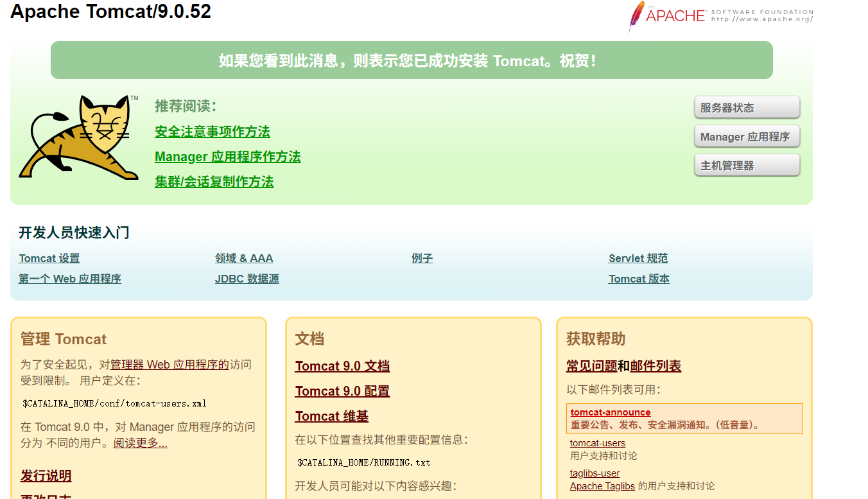Click the Apache Tomcat/9.0.52 heading
Screen dimensions: 868x499
pyautogui.click(x=111, y=12)
